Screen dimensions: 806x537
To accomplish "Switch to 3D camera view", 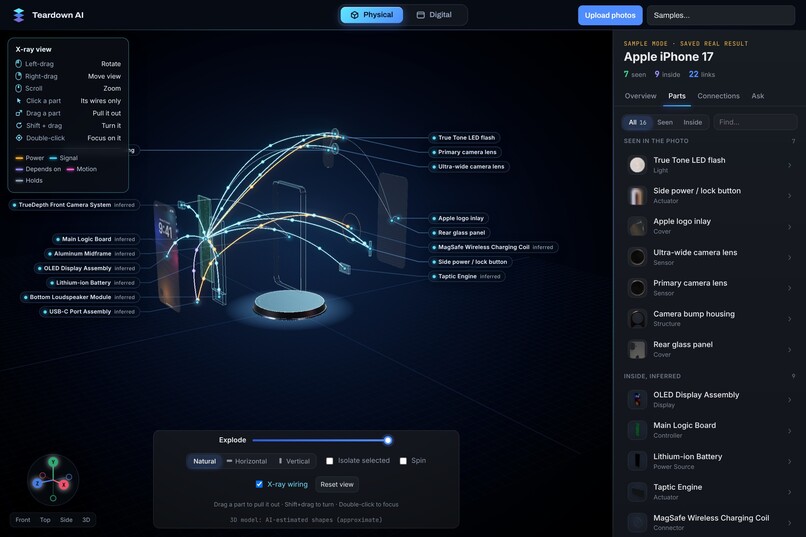I will 86,520.
